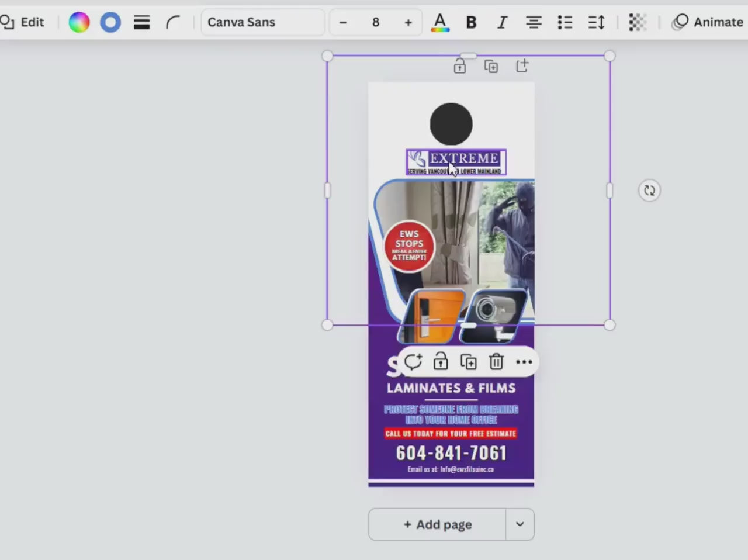
Task: Toggle bulleted list formatting
Action: pos(565,22)
